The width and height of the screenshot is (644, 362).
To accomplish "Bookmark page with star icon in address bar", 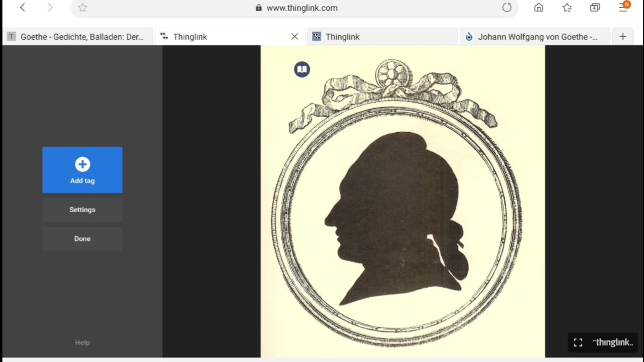I will pyautogui.click(x=83, y=8).
